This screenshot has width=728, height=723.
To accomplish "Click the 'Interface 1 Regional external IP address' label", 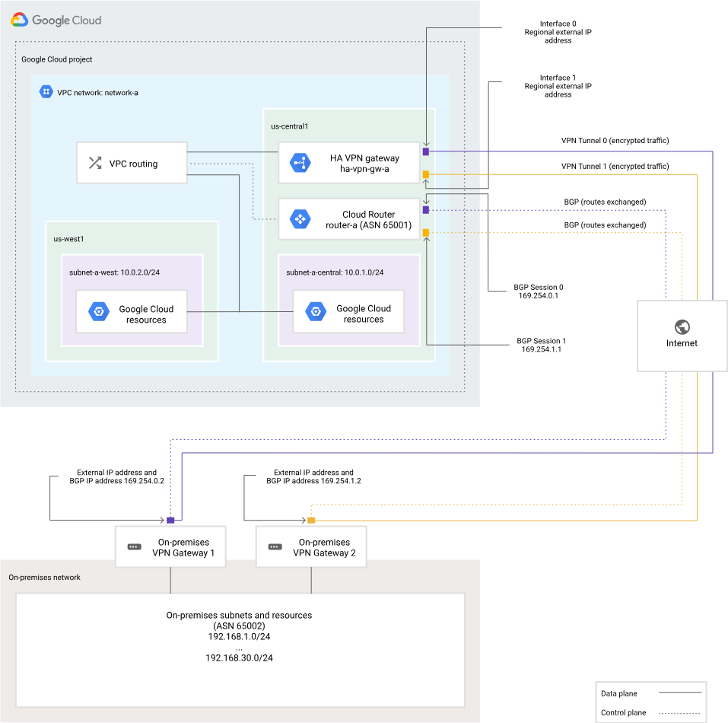I will pos(558,86).
